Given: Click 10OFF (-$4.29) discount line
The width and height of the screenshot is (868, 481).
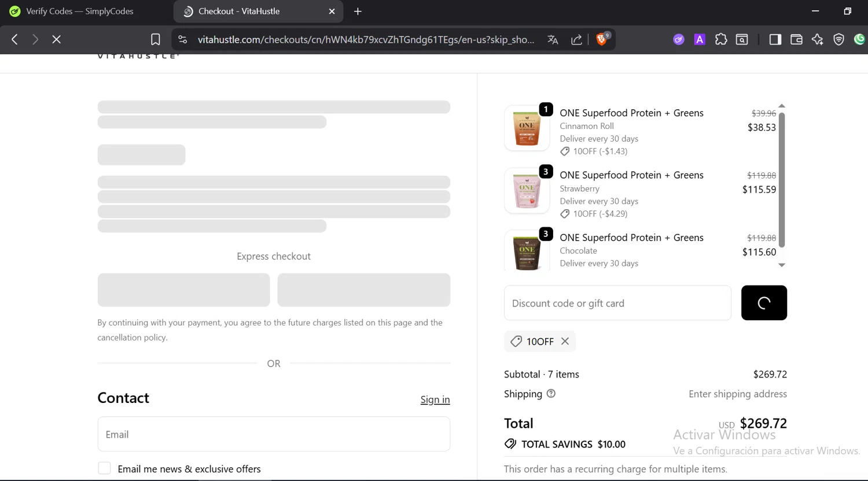Looking at the screenshot, I should tap(594, 213).
